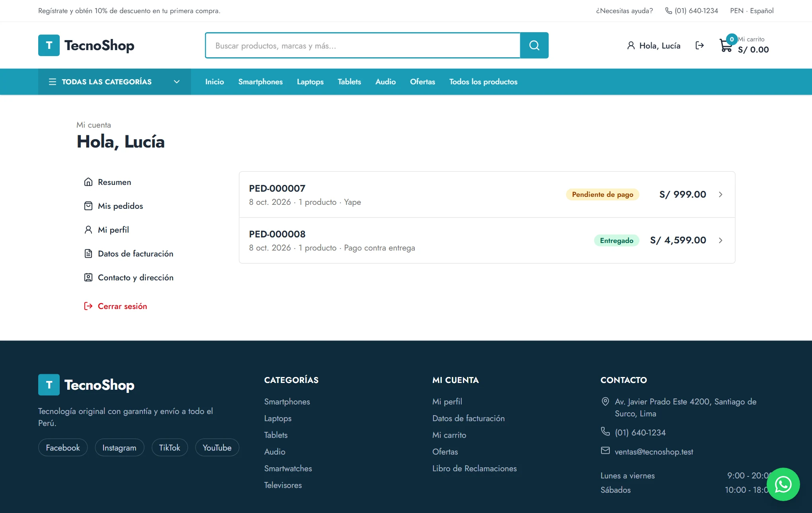Open Smartwatches footer category link
Image resolution: width=812 pixels, height=513 pixels.
[288, 468]
